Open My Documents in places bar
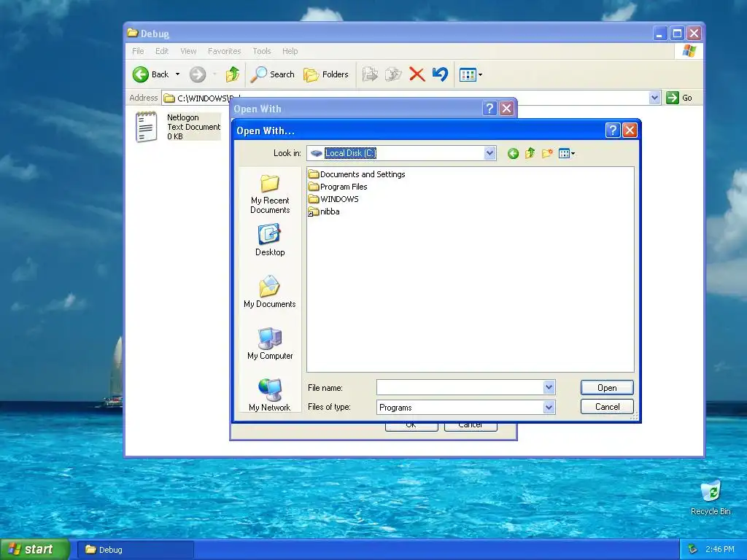The height and width of the screenshot is (560, 747). pos(270,292)
